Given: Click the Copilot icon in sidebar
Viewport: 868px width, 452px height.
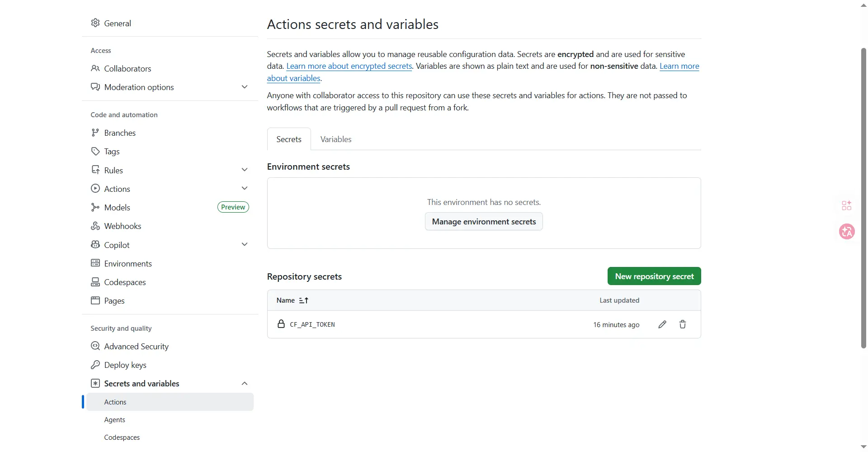Looking at the screenshot, I should (95, 245).
